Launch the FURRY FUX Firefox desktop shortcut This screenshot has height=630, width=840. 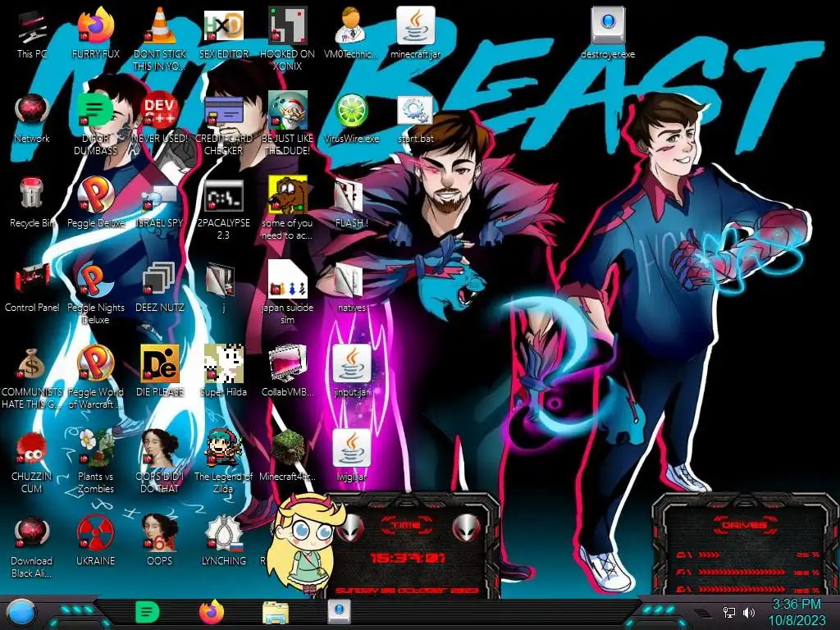pos(95,34)
